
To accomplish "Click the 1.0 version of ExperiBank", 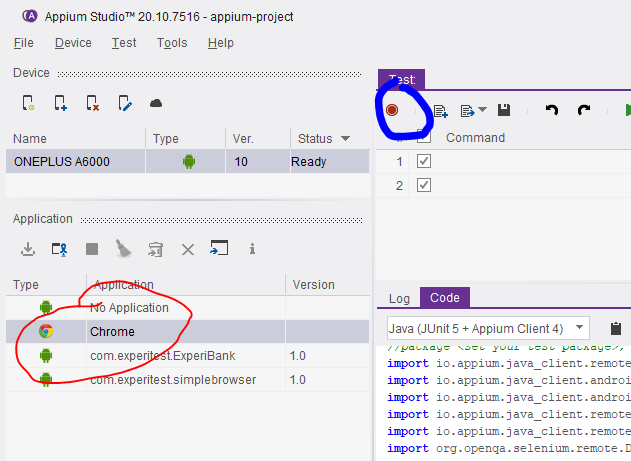I will pyautogui.click(x=297, y=356).
